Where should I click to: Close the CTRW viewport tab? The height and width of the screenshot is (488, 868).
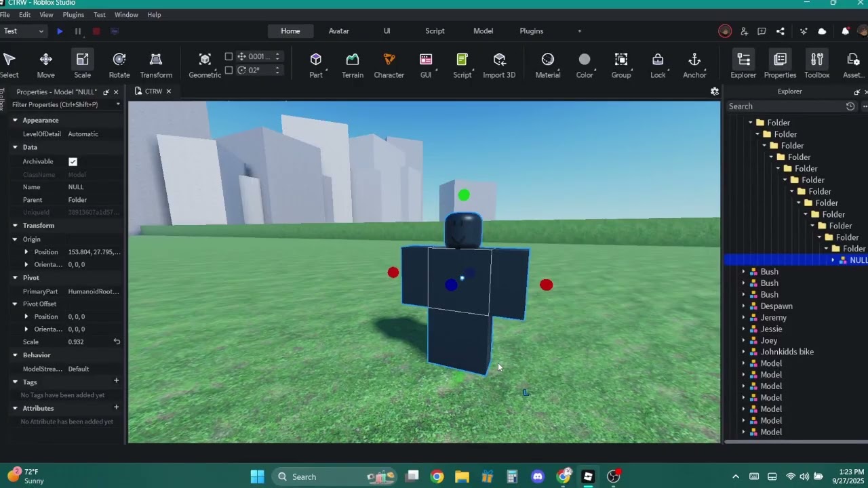(x=169, y=91)
